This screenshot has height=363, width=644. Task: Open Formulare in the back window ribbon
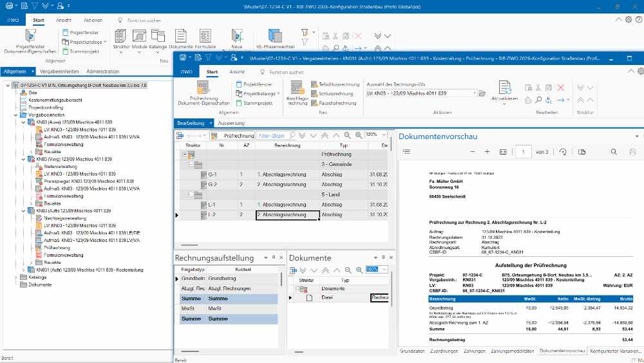(x=205, y=39)
